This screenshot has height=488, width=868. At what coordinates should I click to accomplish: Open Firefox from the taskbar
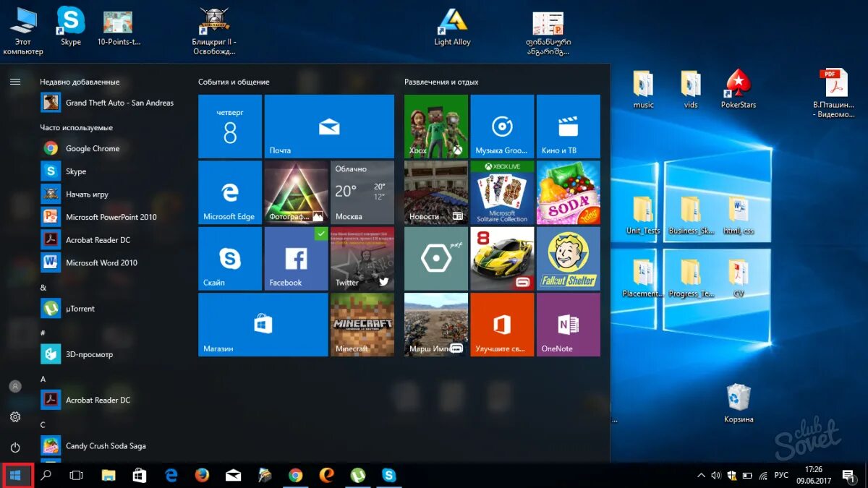tap(202, 475)
